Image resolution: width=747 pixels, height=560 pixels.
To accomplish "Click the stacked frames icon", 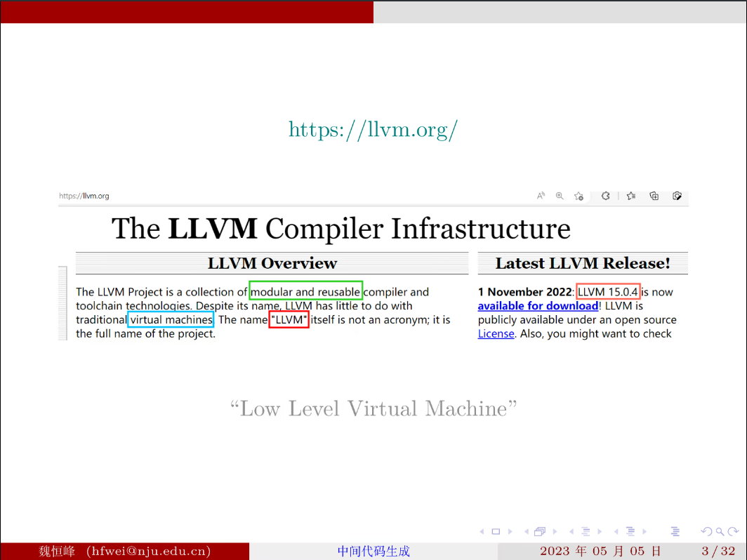I will coord(540,531).
